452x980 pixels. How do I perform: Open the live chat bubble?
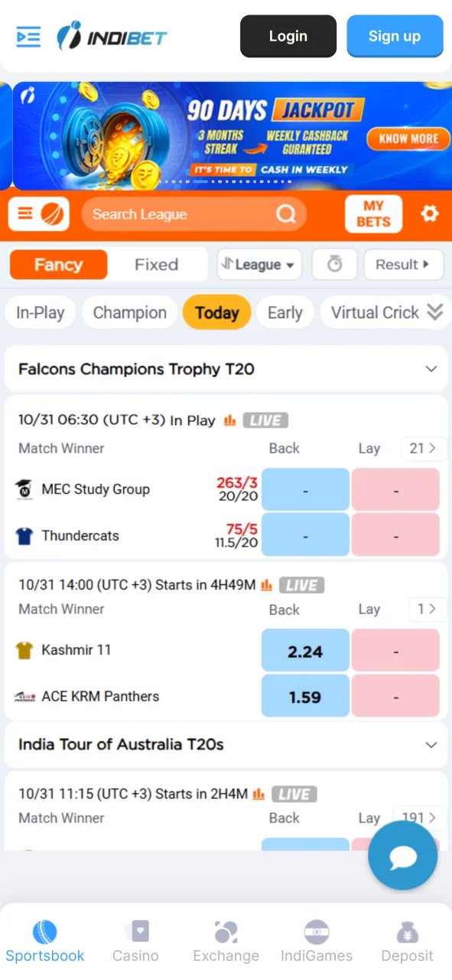point(402,855)
